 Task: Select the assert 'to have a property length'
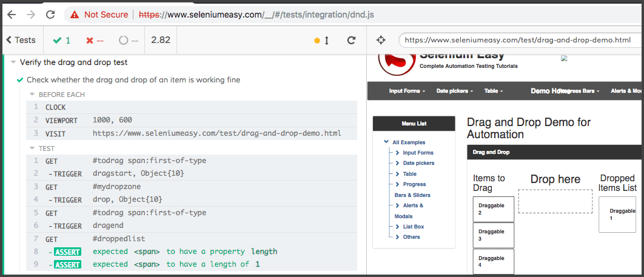coord(192,252)
